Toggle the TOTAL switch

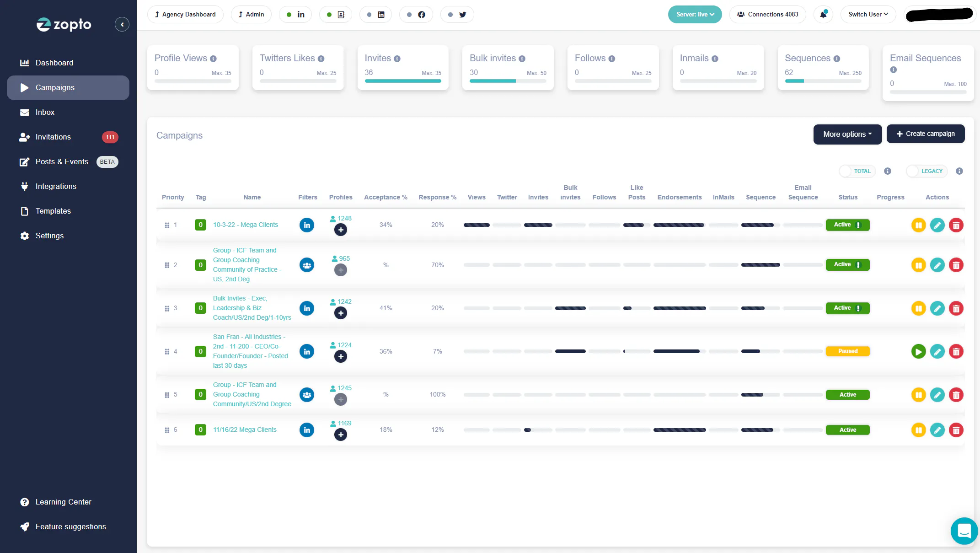[x=857, y=171]
